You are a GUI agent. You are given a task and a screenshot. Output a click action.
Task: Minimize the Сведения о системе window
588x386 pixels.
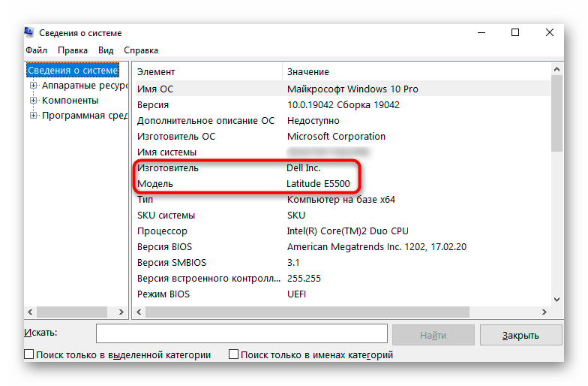tap(481, 33)
